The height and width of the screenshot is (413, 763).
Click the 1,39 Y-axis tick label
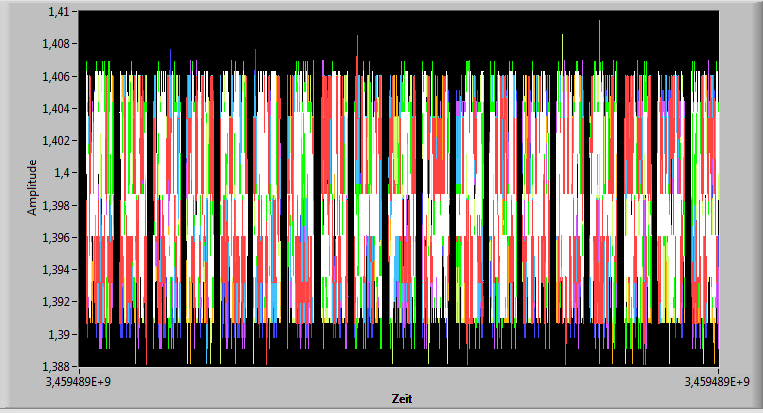pyautogui.click(x=58, y=334)
